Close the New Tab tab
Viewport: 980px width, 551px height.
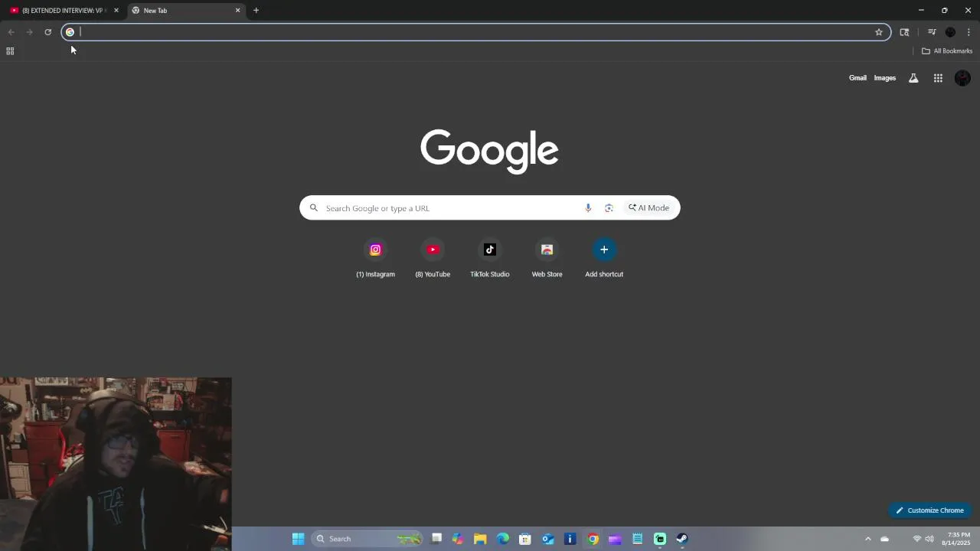[x=237, y=11]
